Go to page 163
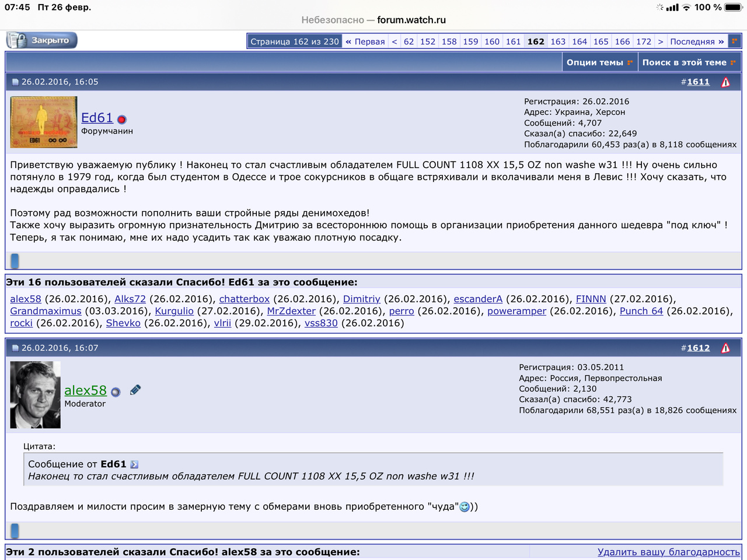The width and height of the screenshot is (747, 560). pyautogui.click(x=558, y=41)
